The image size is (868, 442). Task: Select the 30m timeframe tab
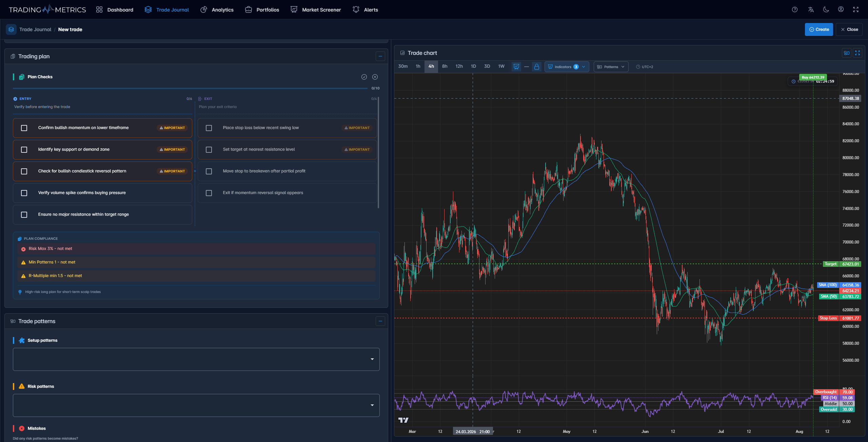403,66
